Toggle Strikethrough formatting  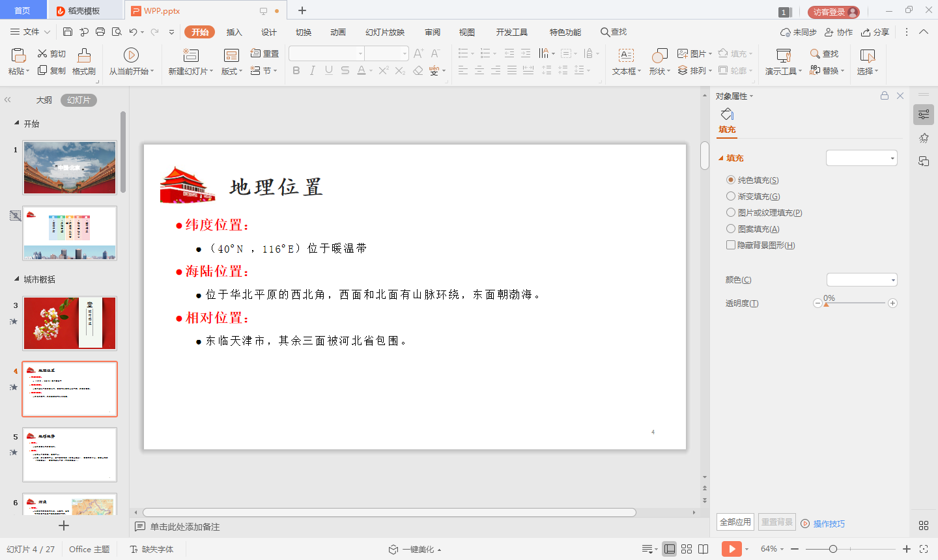click(345, 70)
